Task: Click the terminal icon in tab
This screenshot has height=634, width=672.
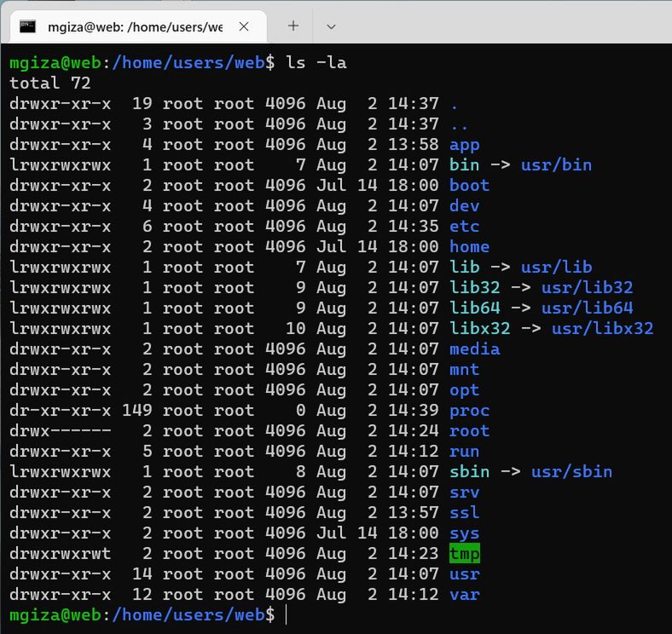Action: click(28, 26)
